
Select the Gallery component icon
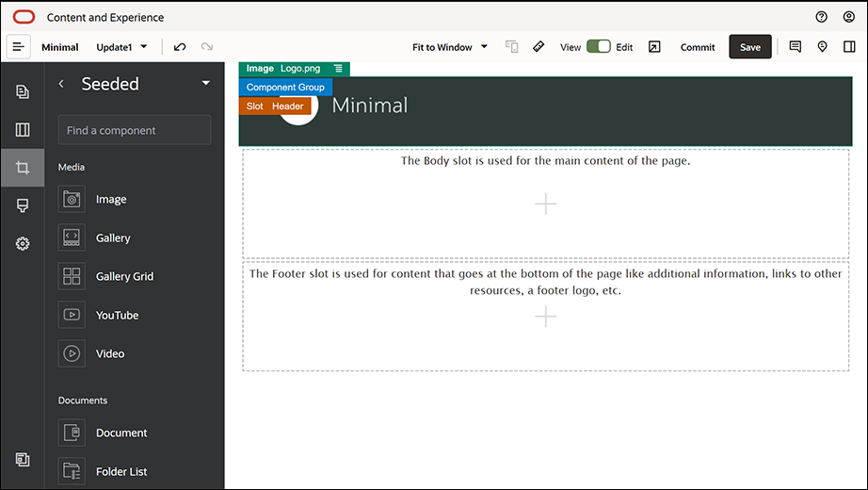click(x=72, y=237)
